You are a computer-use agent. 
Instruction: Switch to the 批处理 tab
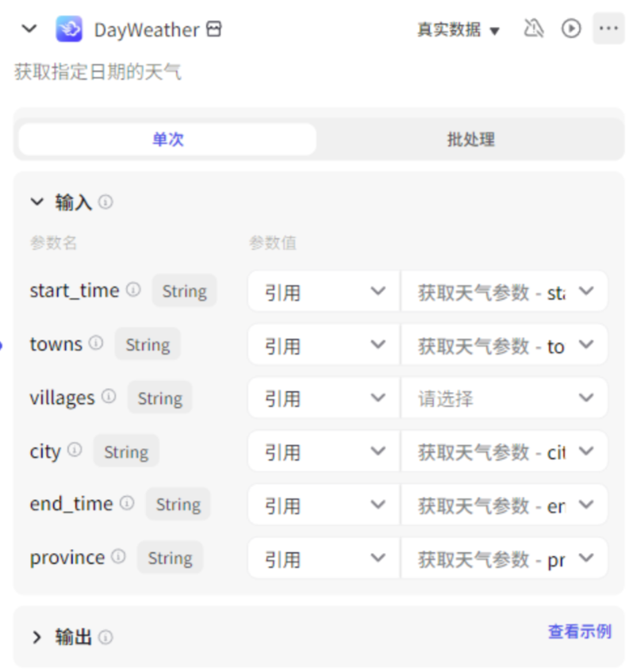point(470,140)
